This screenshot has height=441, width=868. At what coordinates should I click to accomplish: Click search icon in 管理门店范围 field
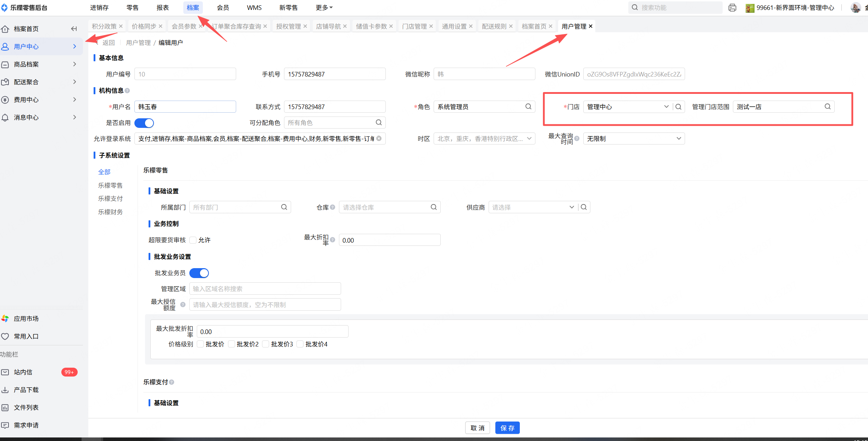click(827, 107)
